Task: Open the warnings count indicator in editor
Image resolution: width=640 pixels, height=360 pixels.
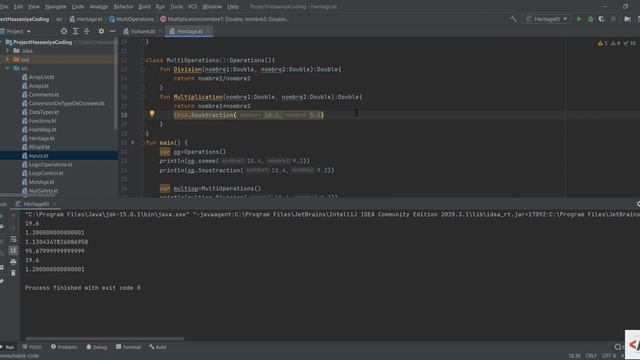Action: click(603, 43)
